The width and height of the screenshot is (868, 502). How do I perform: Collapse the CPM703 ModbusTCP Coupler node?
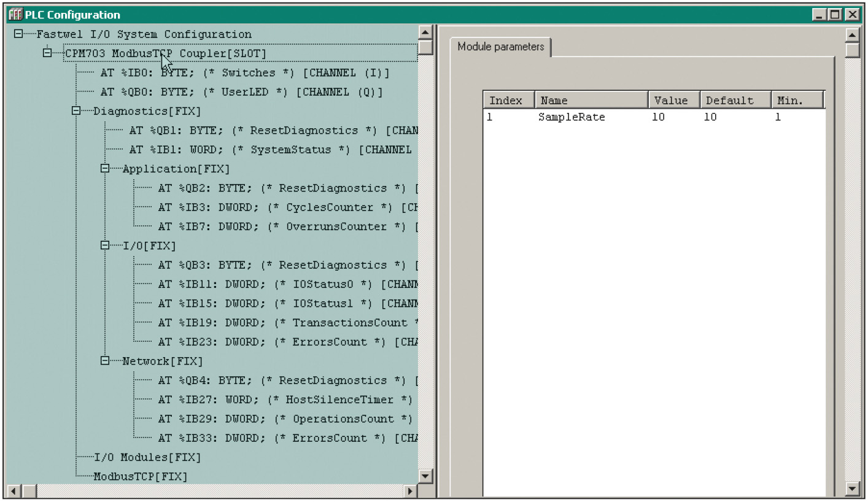tap(47, 53)
